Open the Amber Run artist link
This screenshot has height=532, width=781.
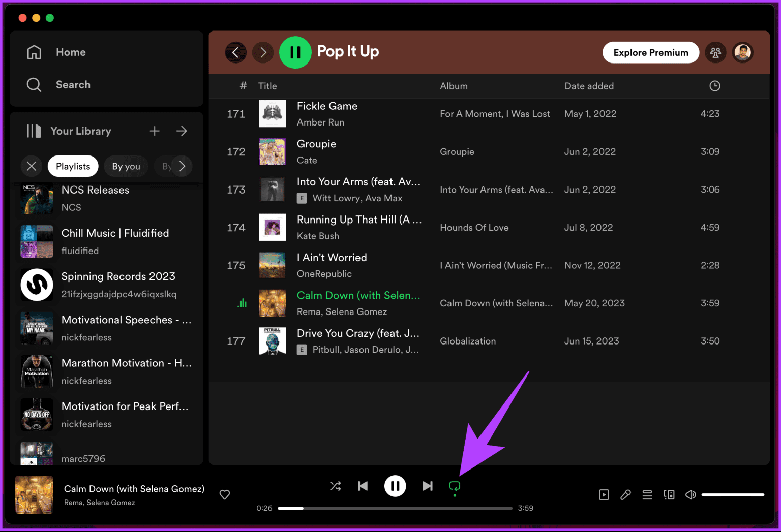point(320,122)
